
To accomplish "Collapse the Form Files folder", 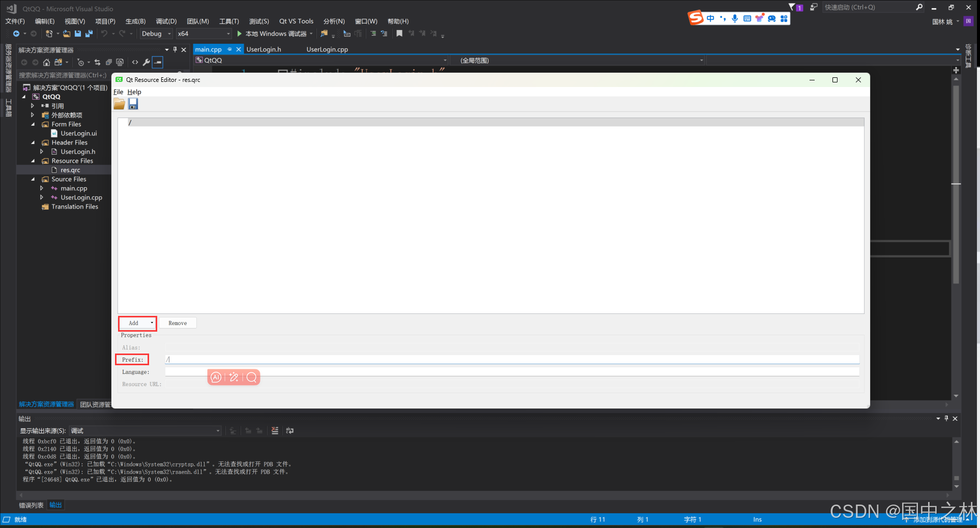I will coord(33,124).
